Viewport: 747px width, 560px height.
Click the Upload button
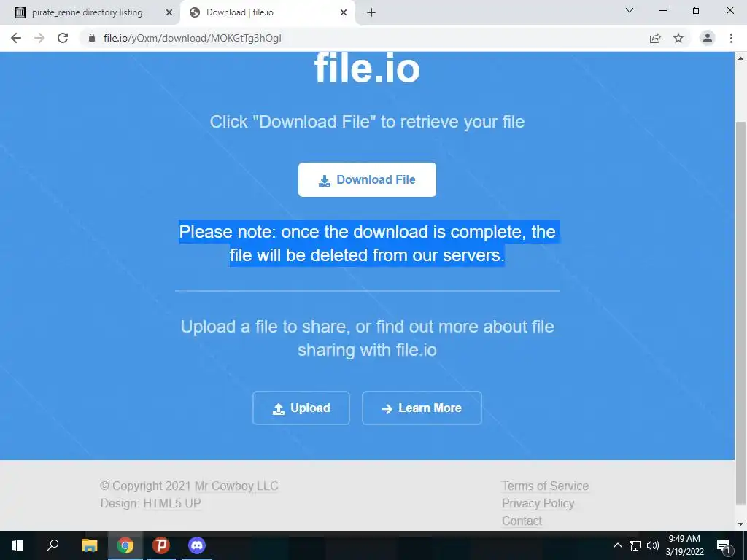[301, 408]
